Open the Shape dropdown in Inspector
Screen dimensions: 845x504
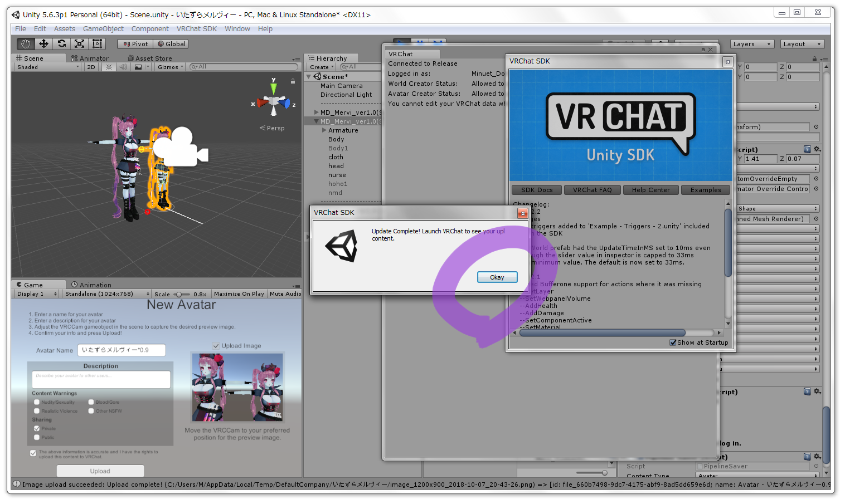[778, 208]
